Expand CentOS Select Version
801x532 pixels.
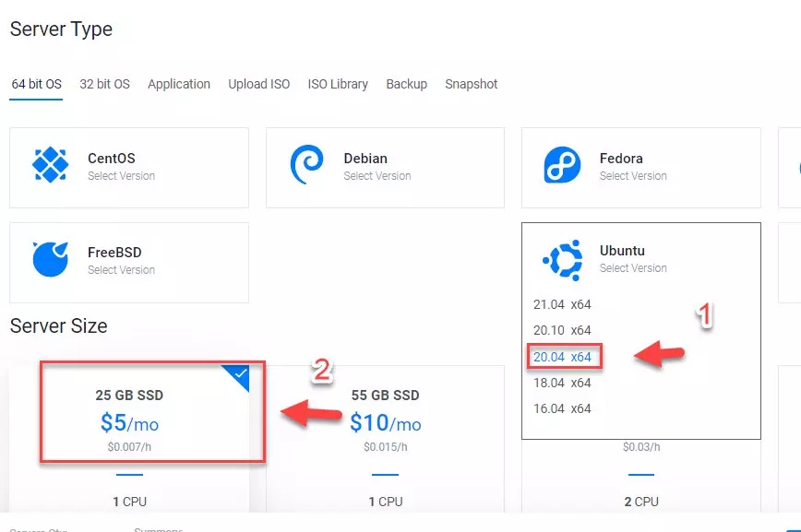121,175
